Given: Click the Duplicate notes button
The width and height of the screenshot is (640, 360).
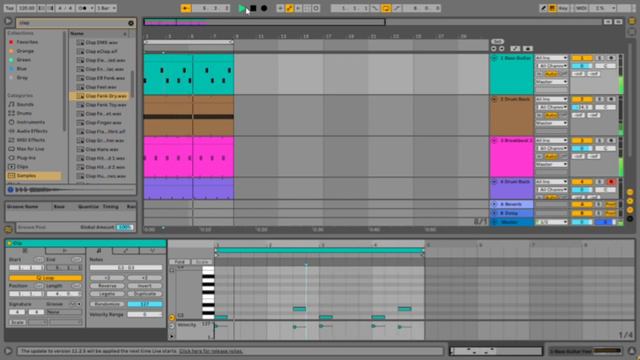Looking at the screenshot, I should tap(144, 294).
